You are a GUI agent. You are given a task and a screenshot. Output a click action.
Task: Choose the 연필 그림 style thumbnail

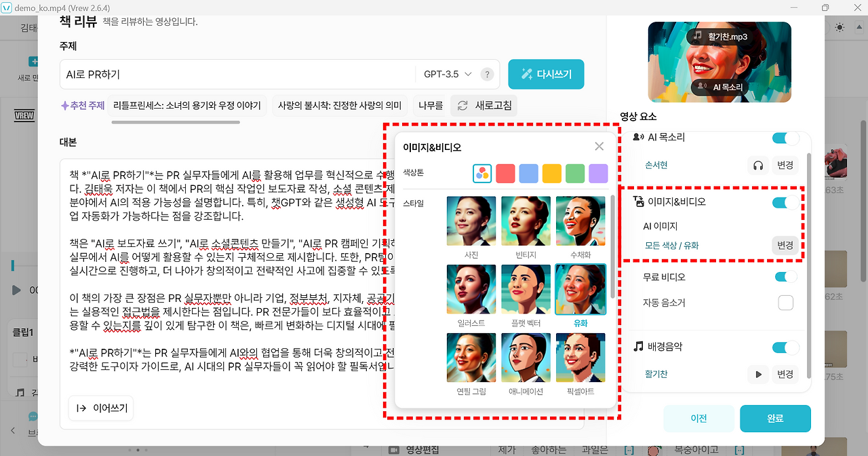click(471, 358)
